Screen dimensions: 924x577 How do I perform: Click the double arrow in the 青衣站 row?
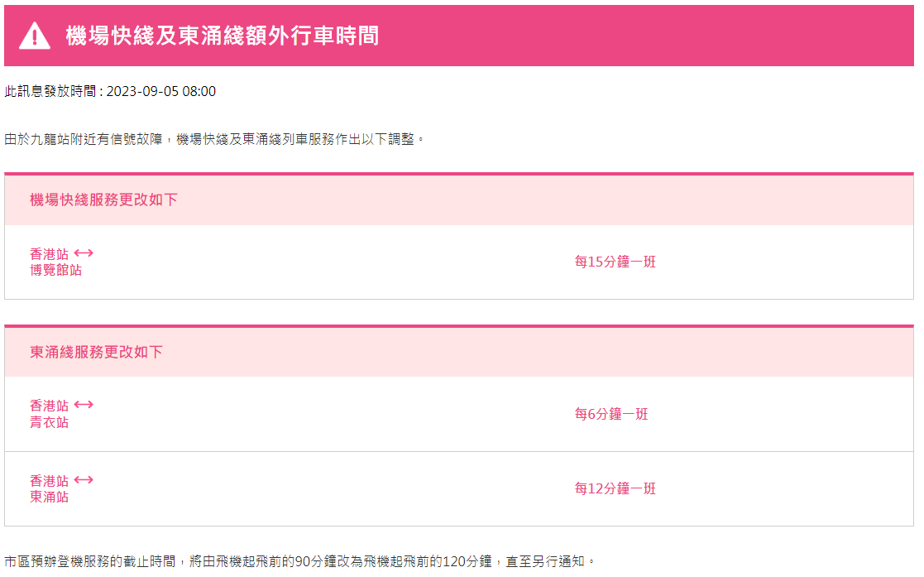(x=84, y=405)
